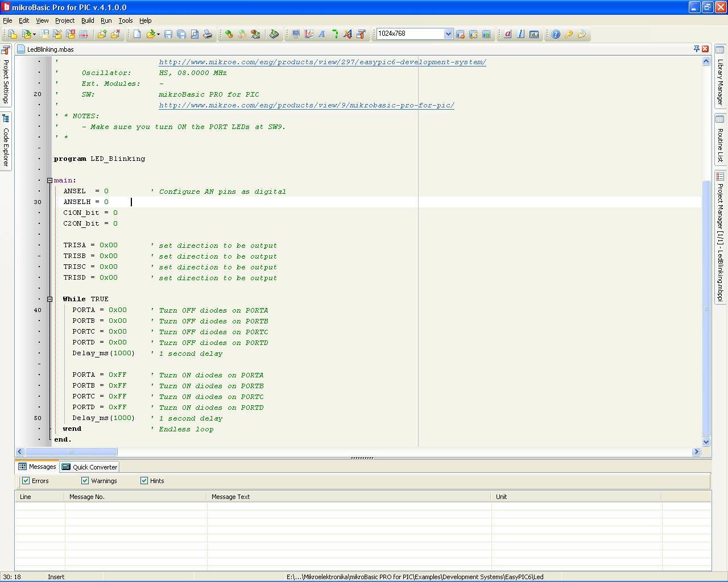Screen dimensions: 728x582
Task: Select the Messages tab
Action: tap(37, 467)
